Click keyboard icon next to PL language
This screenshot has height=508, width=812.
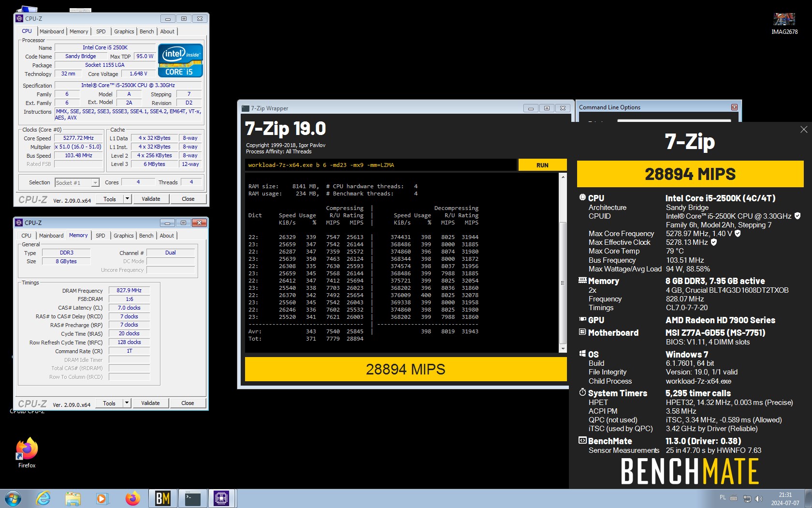pyautogui.click(x=734, y=498)
